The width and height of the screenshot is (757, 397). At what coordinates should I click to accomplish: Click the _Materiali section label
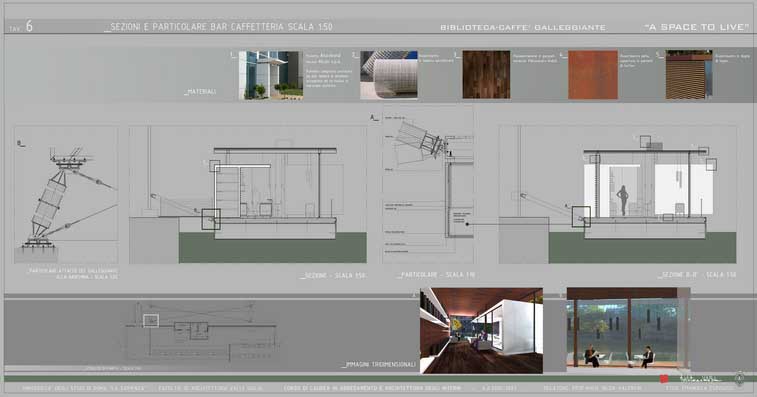point(200,91)
